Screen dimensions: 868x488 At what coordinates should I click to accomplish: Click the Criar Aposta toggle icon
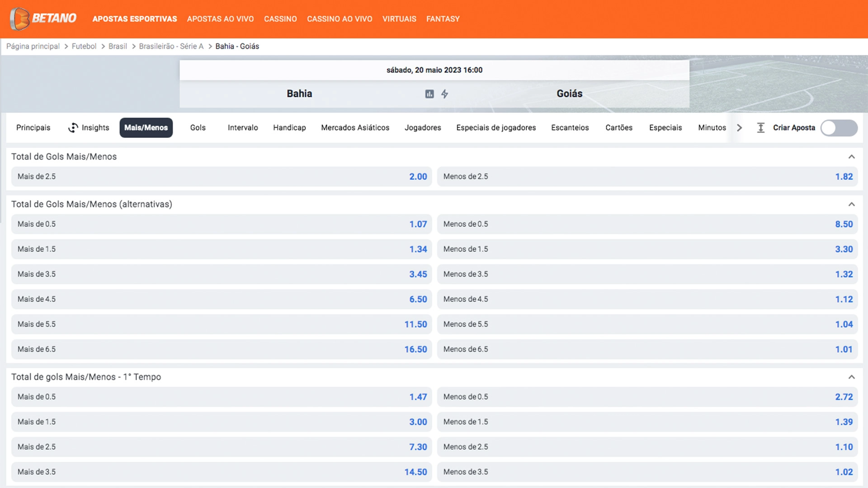[x=839, y=127]
